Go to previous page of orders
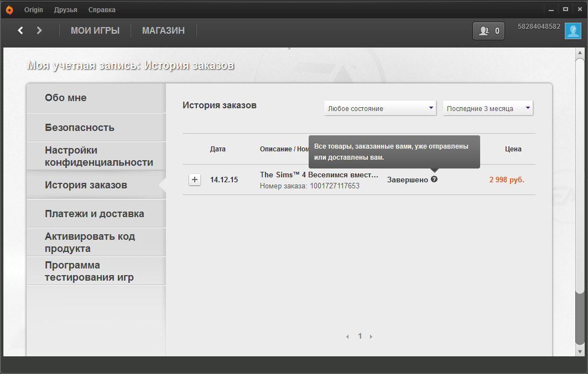The width and height of the screenshot is (588, 374). 347,336
